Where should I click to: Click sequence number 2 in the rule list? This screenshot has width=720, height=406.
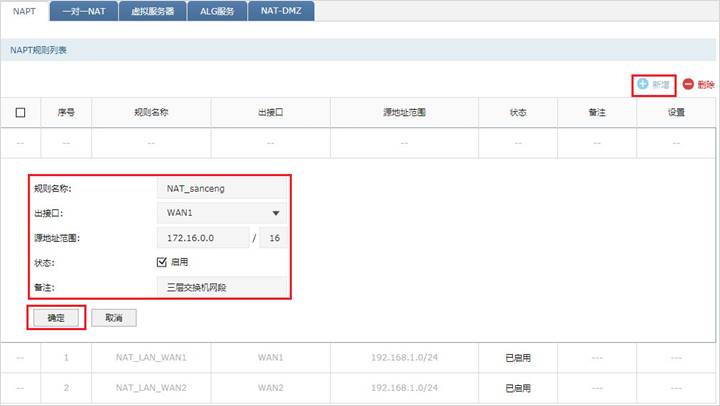point(66,388)
